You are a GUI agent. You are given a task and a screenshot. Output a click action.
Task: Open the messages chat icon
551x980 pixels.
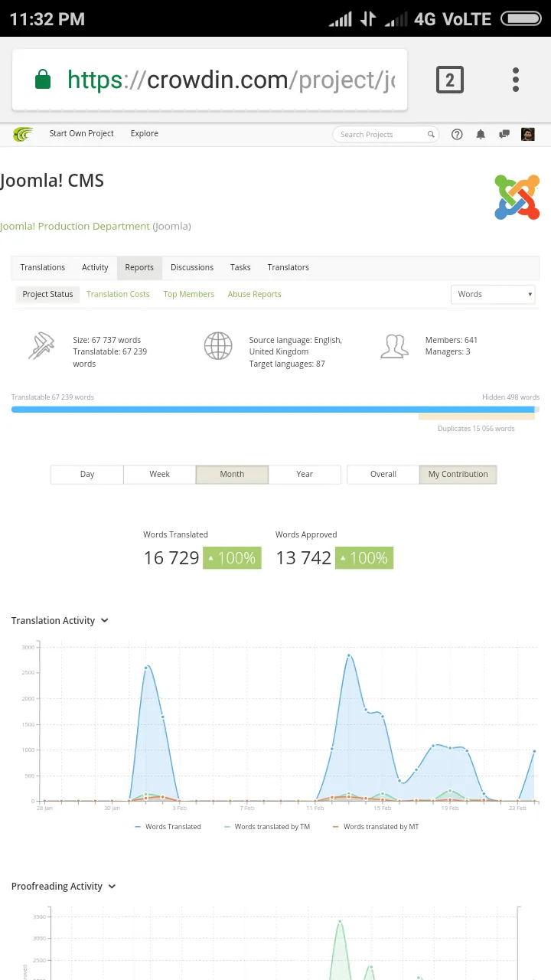[x=504, y=134]
